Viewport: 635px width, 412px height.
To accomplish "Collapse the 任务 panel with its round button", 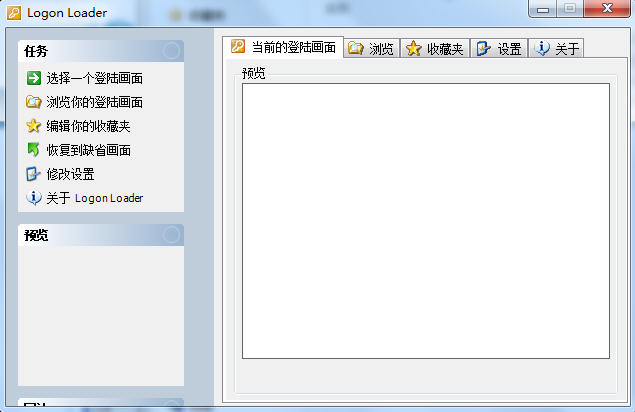I will pos(171,51).
